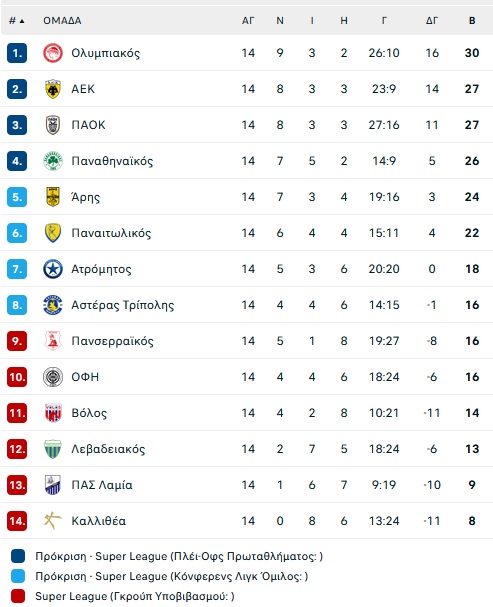Click the ΑΕΚ club crest
This screenshot has height=607, width=493.
pyautogui.click(x=53, y=89)
